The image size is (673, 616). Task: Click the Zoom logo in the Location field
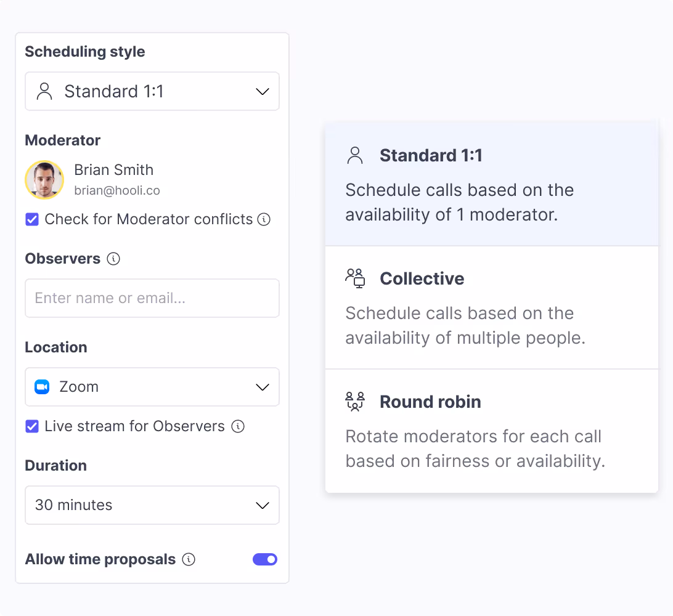pyautogui.click(x=41, y=387)
